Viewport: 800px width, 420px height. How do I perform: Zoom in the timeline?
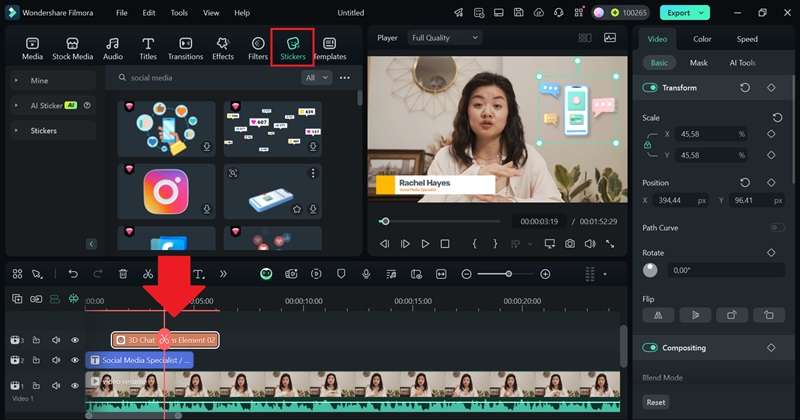(545, 274)
